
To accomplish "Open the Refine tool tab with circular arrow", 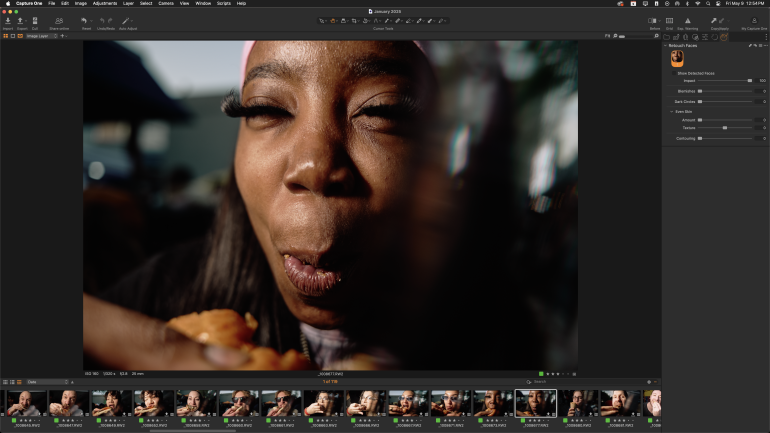I will click(715, 37).
